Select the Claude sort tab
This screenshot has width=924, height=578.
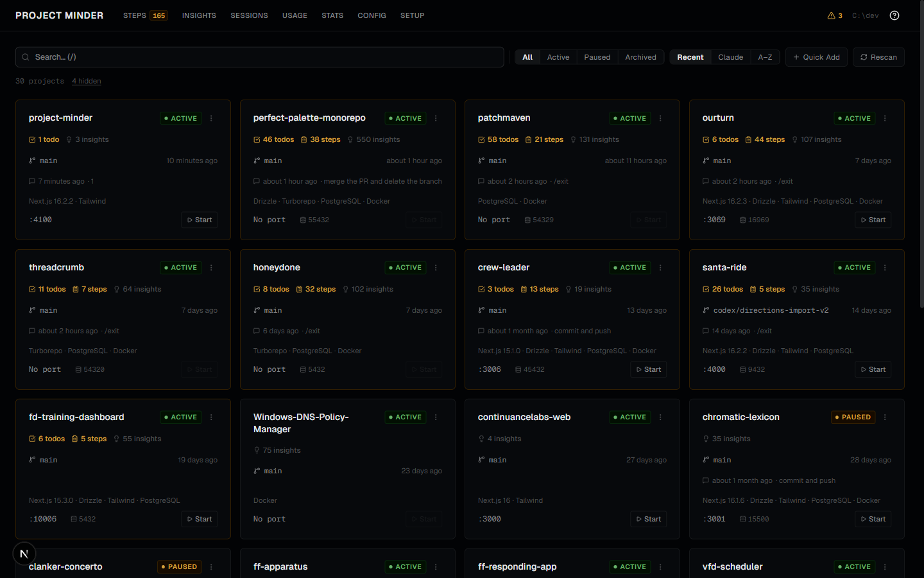pos(730,57)
